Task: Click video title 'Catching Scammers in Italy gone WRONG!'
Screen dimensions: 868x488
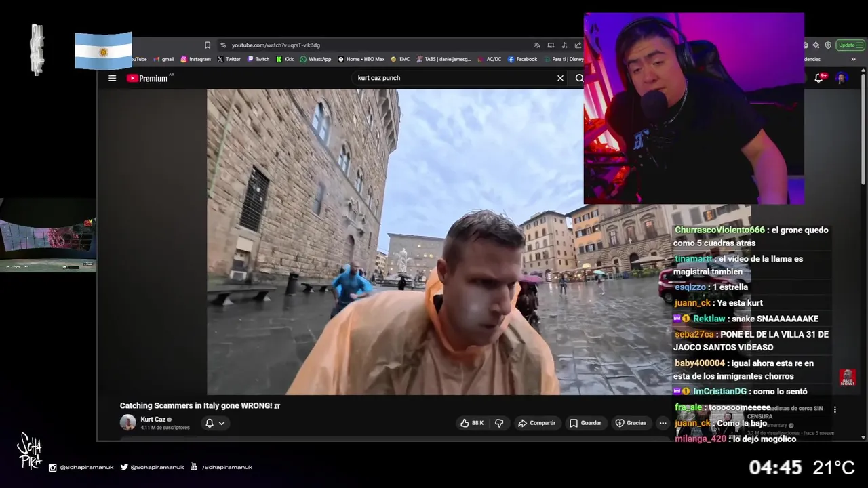Action: click(200, 406)
